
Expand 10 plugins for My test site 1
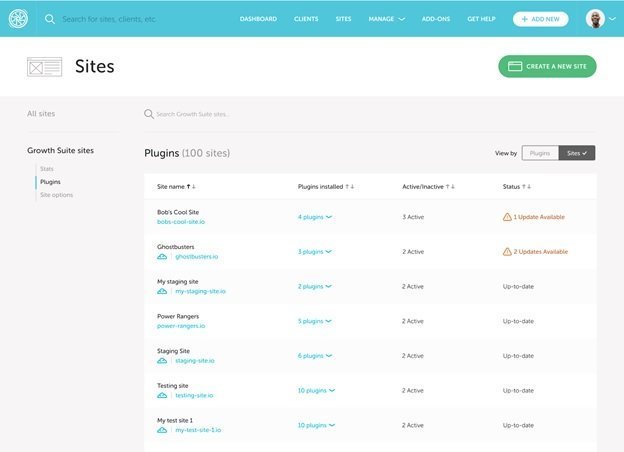pyautogui.click(x=316, y=425)
